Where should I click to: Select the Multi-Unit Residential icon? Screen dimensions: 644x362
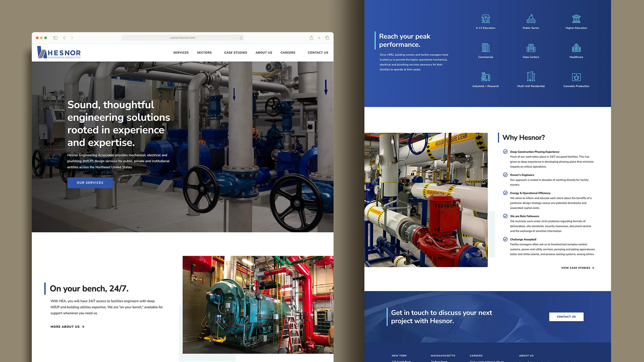point(531,77)
